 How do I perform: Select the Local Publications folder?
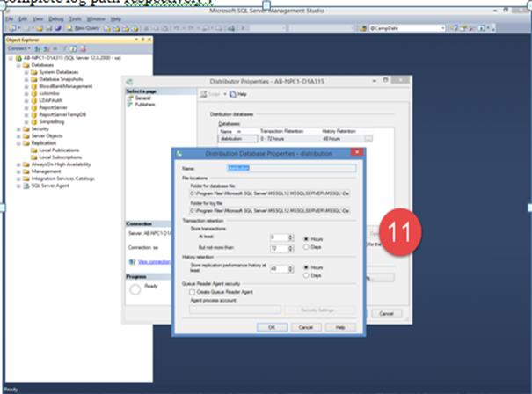(x=55, y=150)
